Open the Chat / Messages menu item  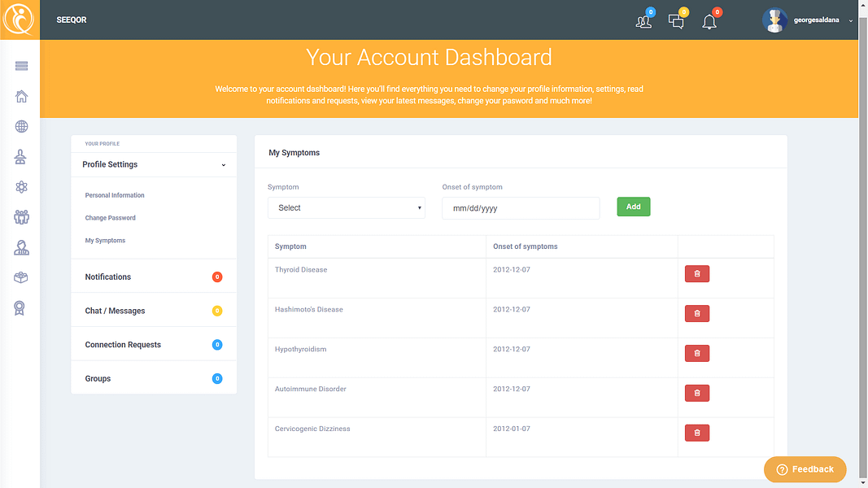pyautogui.click(x=154, y=311)
